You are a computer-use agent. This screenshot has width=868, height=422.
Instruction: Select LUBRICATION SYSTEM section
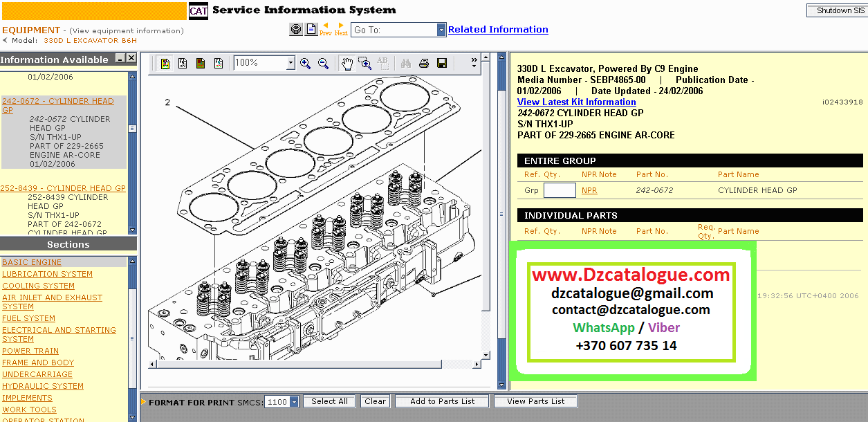pos(47,274)
